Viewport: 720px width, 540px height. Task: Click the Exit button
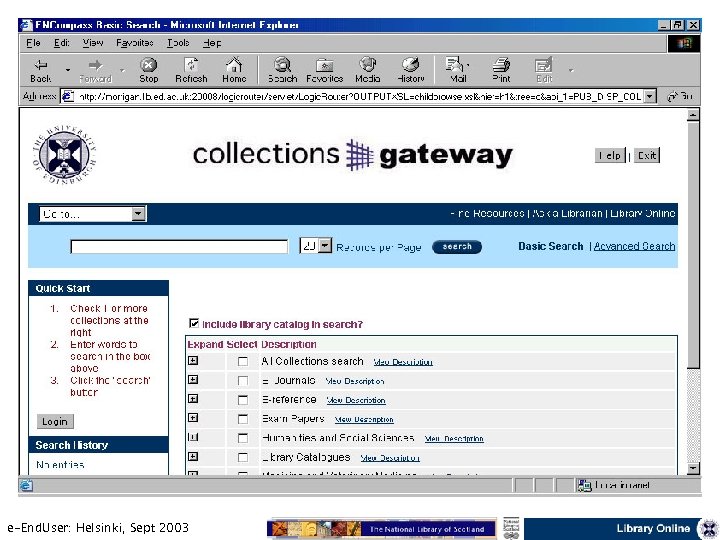tap(647, 156)
